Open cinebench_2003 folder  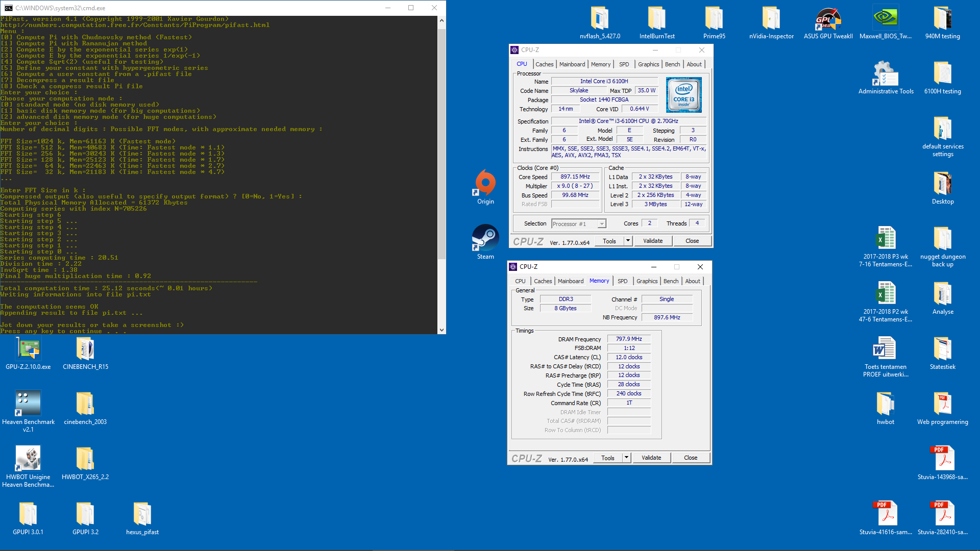[85, 409]
